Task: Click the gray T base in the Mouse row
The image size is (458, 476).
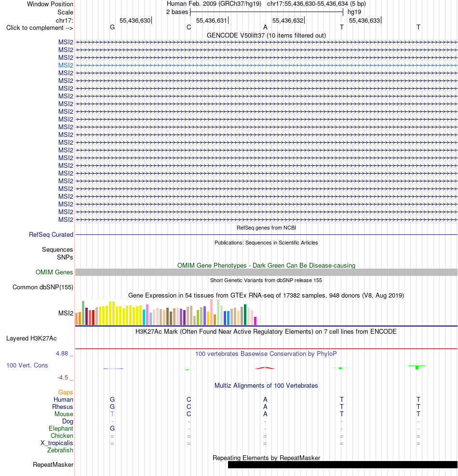Action: point(112,414)
